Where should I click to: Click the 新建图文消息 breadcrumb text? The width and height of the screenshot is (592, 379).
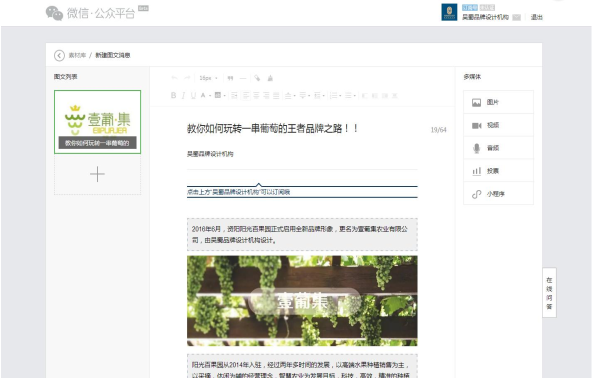tap(113, 55)
